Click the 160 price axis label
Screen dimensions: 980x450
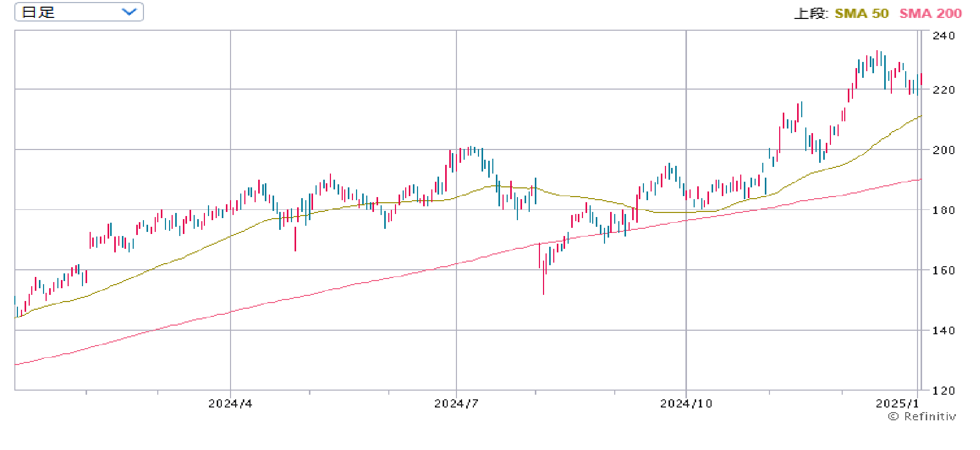pos(944,270)
